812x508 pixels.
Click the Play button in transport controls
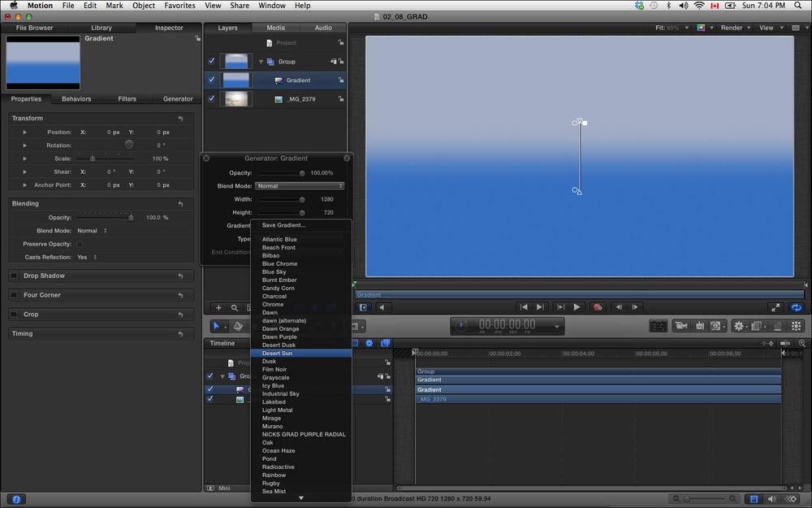click(x=577, y=307)
